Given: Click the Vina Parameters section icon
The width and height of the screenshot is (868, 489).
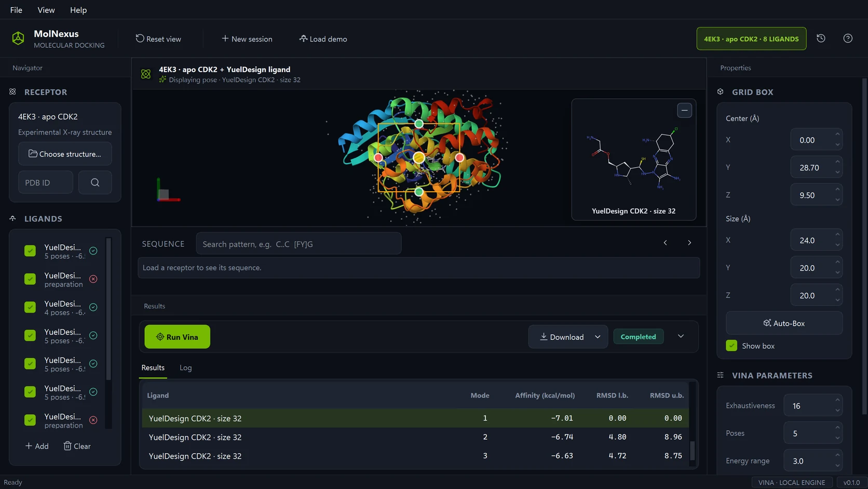Looking at the screenshot, I should [721, 375].
